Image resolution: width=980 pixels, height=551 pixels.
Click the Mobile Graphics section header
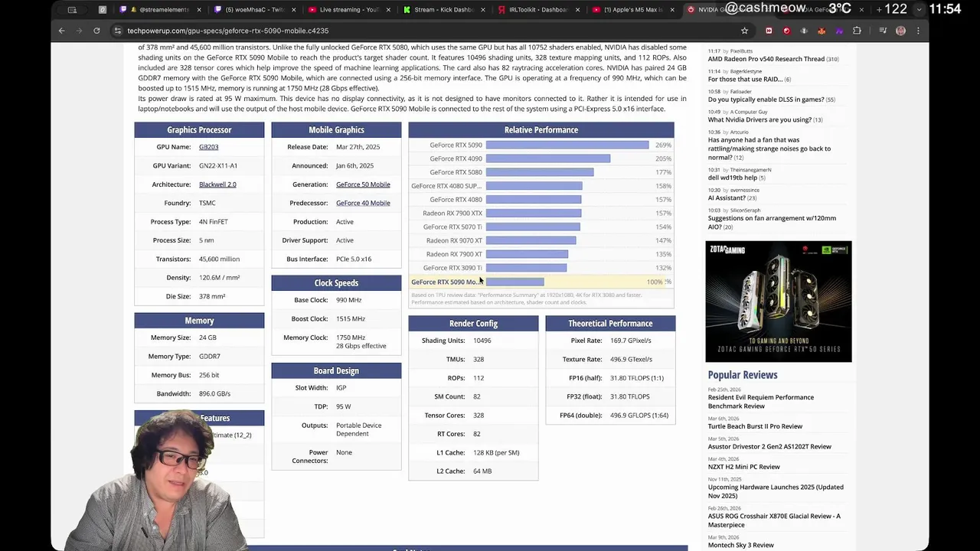336,130
